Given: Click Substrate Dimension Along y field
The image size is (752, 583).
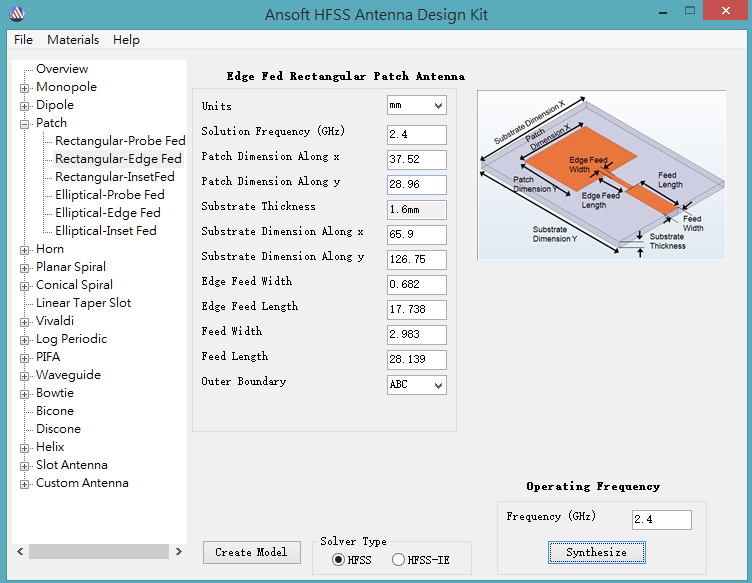Looking at the screenshot, I should coord(417,259).
